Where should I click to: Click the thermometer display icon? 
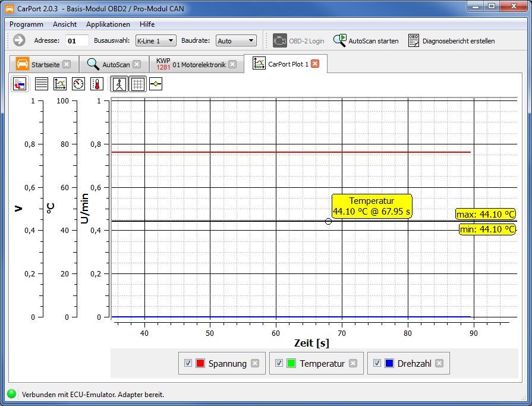(97, 84)
